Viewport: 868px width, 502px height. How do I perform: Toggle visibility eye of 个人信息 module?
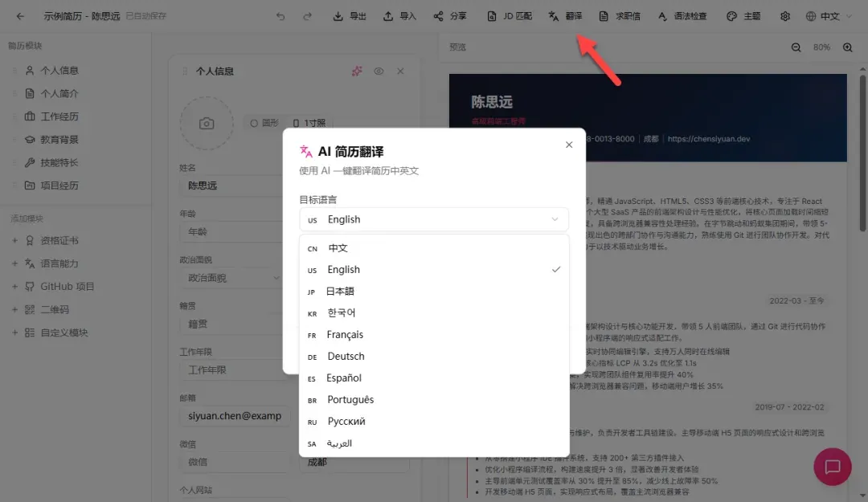point(379,71)
